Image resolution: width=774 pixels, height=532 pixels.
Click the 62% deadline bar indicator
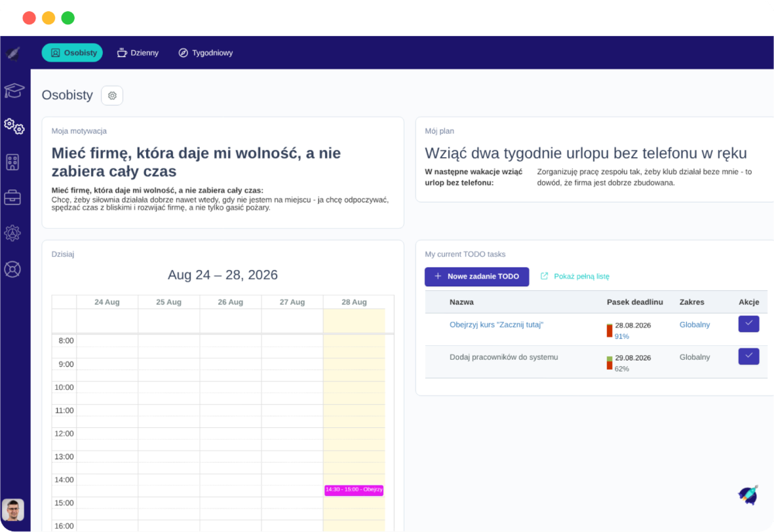[610, 363]
